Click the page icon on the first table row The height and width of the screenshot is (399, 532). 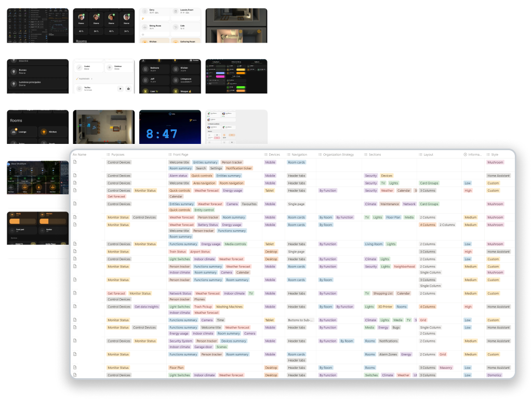(74, 162)
